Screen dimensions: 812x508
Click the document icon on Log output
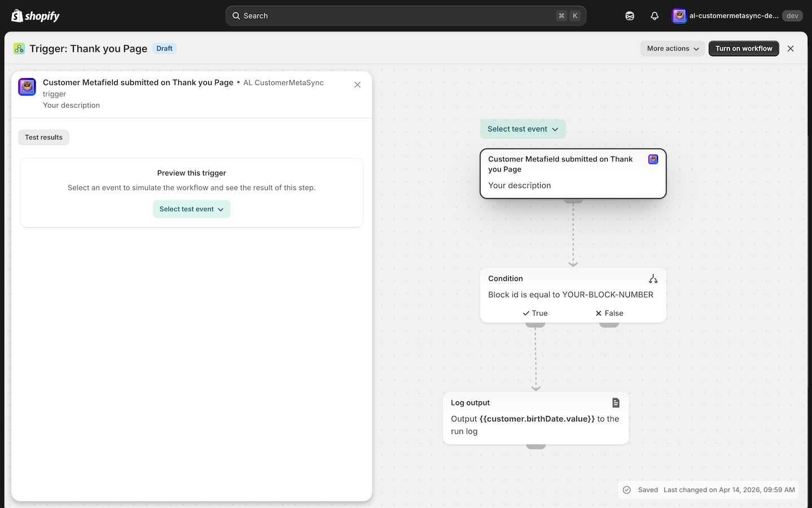coord(616,402)
